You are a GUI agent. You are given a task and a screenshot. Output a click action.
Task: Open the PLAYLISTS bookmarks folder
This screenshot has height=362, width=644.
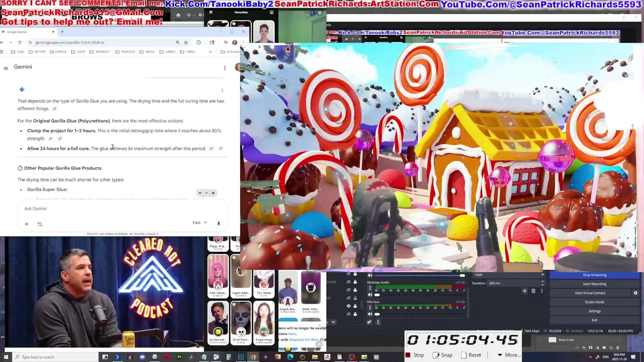pos(125,52)
